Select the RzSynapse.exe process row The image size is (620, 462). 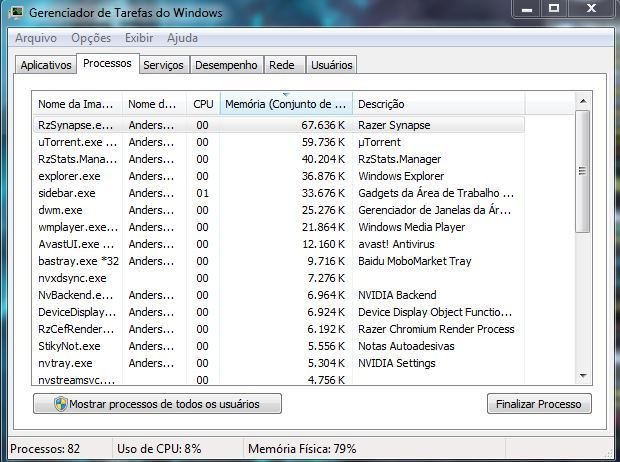(278, 125)
